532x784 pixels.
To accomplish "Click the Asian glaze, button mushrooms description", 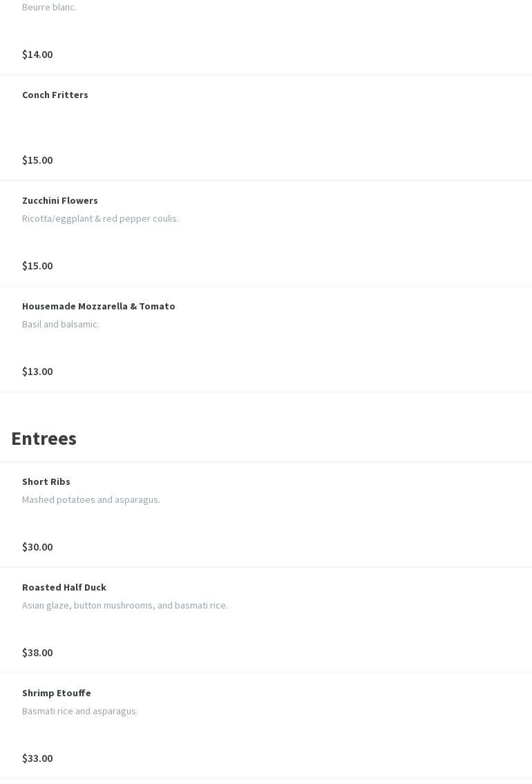I will pyautogui.click(x=125, y=605).
